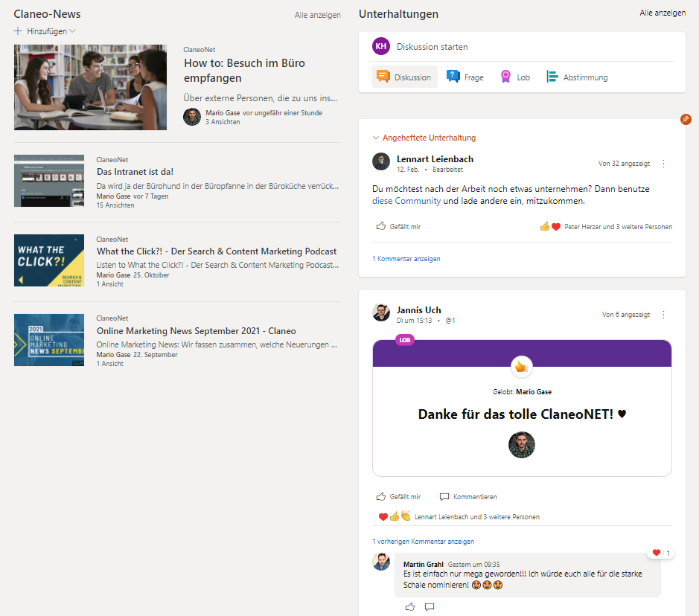Viewport: 699px width, 616px height.
Task: Click the Bearbeitet label on Lennart's post
Action: pyautogui.click(x=447, y=170)
